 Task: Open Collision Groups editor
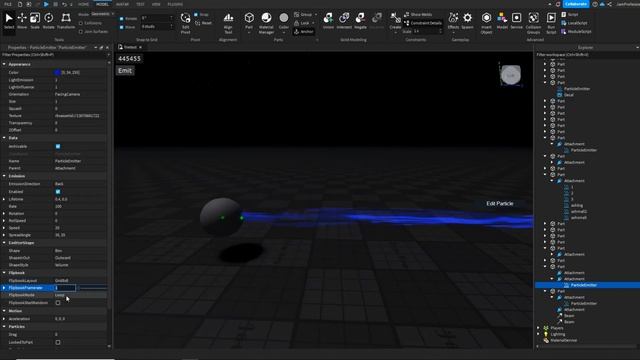tap(533, 23)
